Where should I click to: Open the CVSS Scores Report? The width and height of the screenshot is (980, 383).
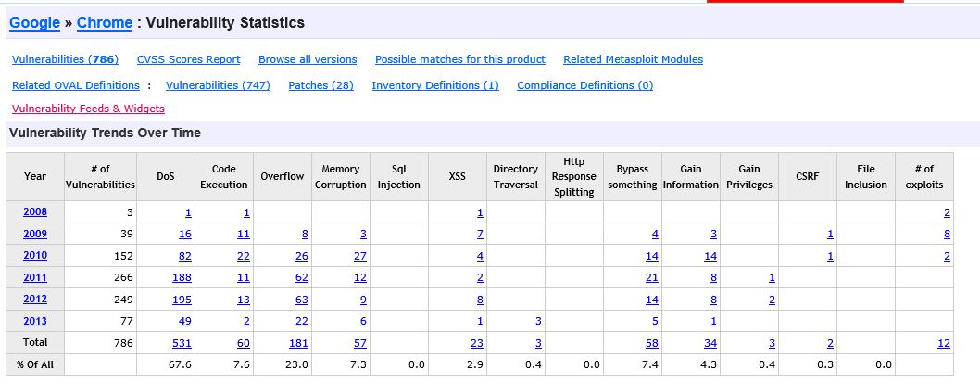click(x=188, y=59)
